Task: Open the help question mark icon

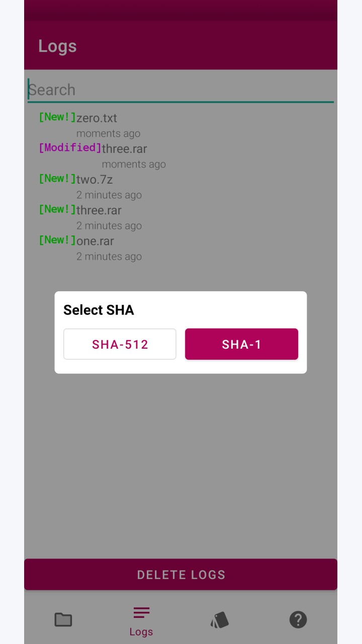Action: (298, 619)
